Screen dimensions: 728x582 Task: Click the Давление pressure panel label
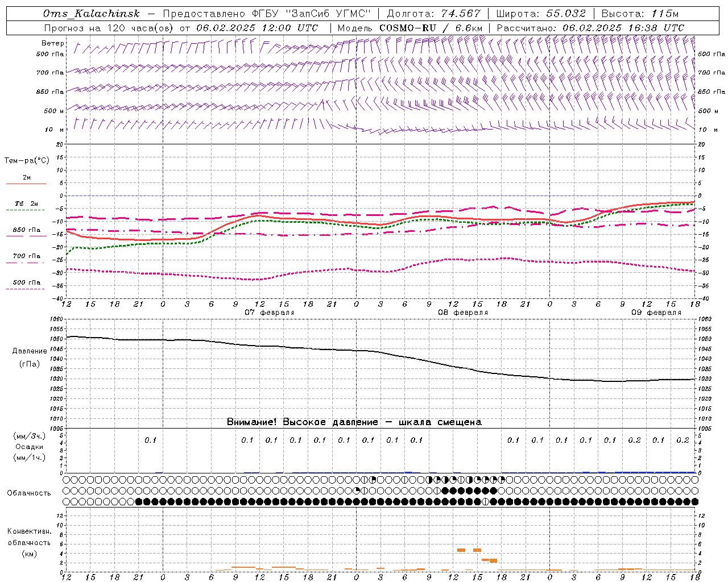pyautogui.click(x=30, y=351)
